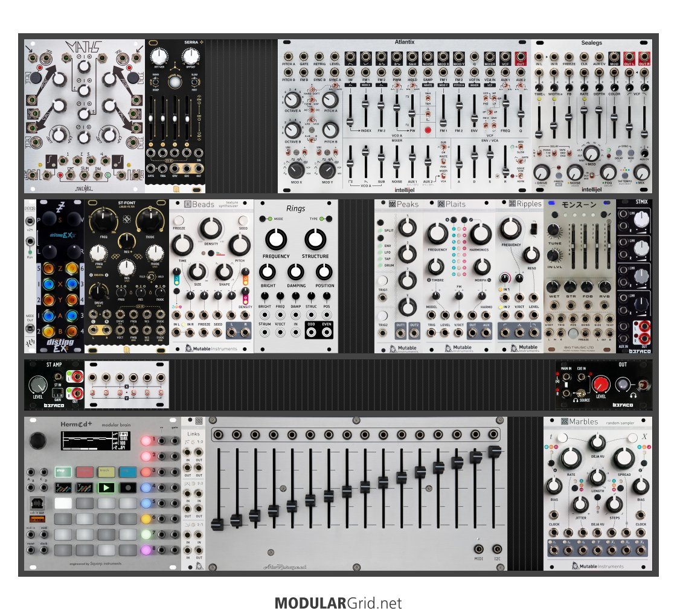Toggle the Peaks SPLIT button

click(380, 223)
